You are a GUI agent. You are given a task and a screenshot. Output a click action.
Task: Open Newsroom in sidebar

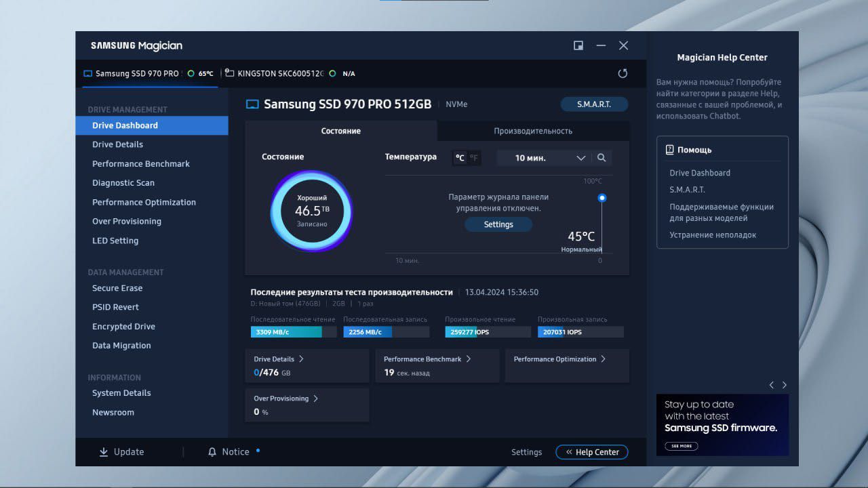[x=113, y=412]
